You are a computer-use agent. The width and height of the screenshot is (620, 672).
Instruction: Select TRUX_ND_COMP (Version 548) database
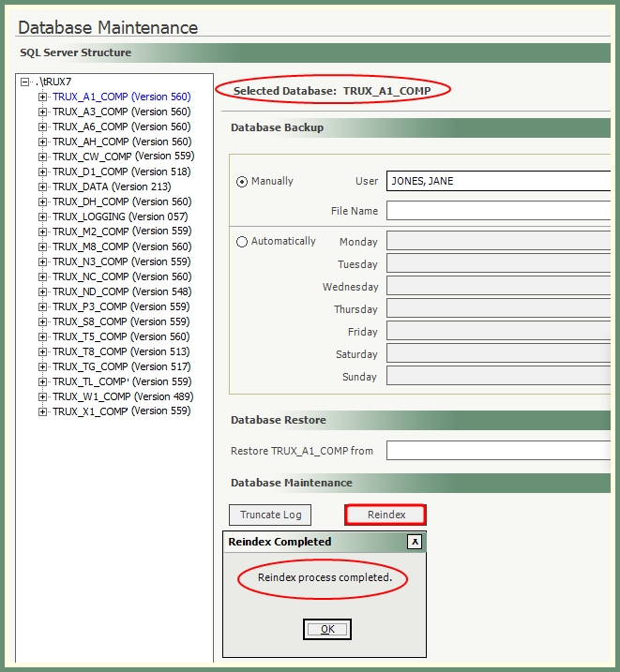[x=121, y=291]
